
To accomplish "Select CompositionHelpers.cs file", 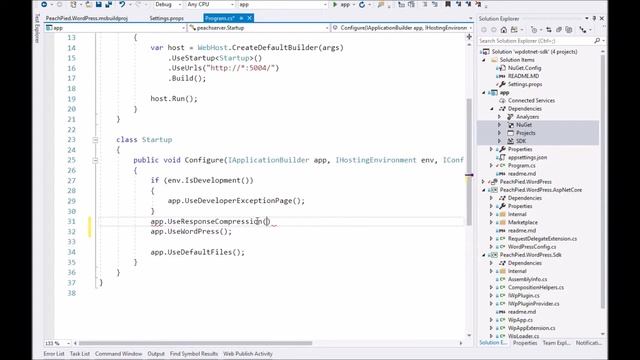I will click(536, 287).
